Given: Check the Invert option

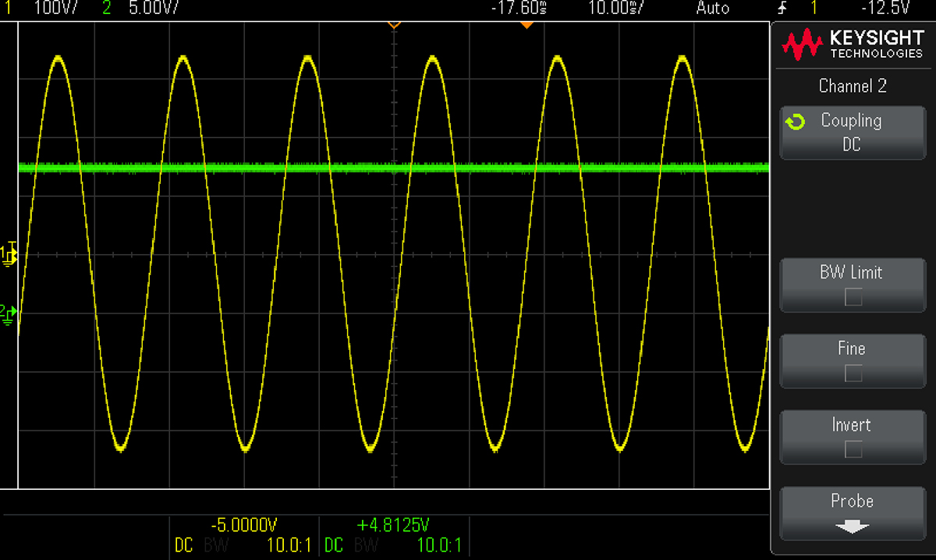Looking at the screenshot, I should (x=853, y=449).
